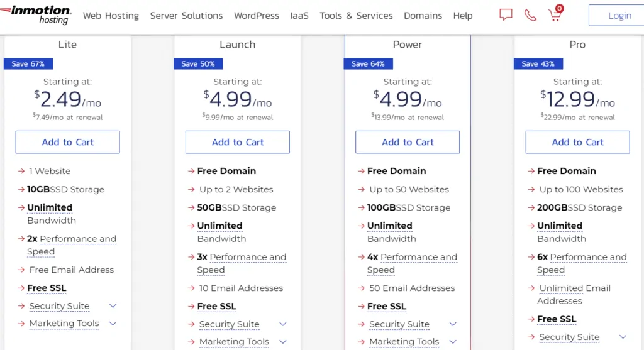Viewport: 644px width, 350px height.
Task: Click the Pro plan title
Action: tap(577, 45)
